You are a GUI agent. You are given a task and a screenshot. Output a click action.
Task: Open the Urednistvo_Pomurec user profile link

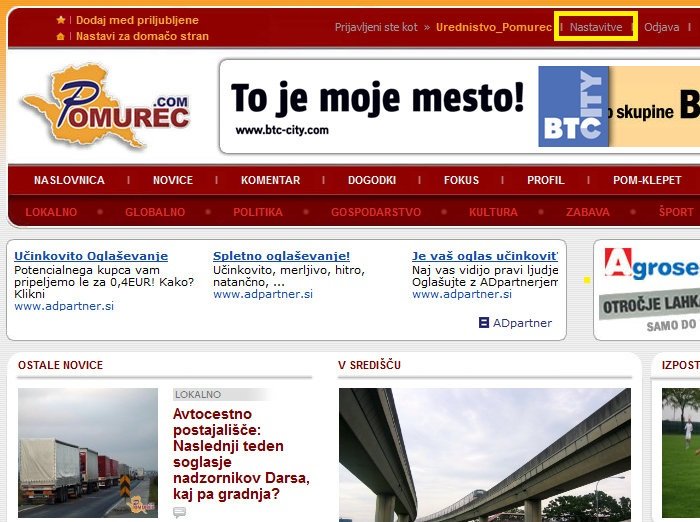pos(493,27)
